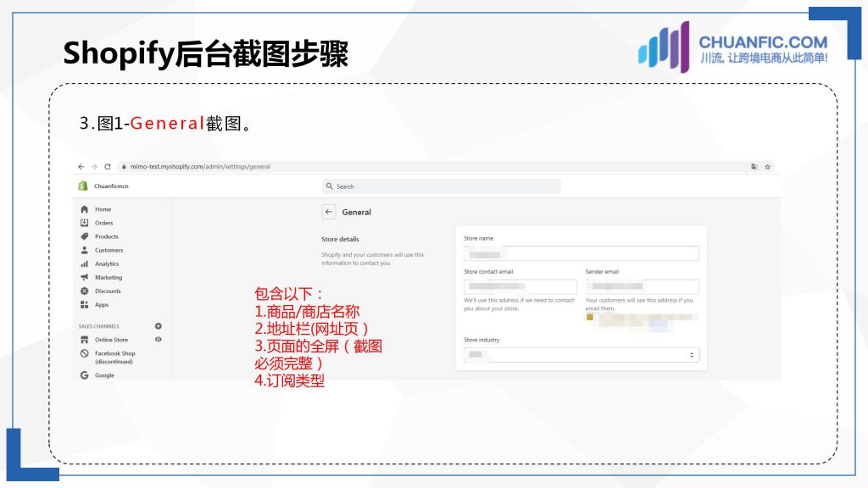Click the Discounts badge icon
Image resolution: width=868 pixels, height=488 pixels.
click(84, 291)
